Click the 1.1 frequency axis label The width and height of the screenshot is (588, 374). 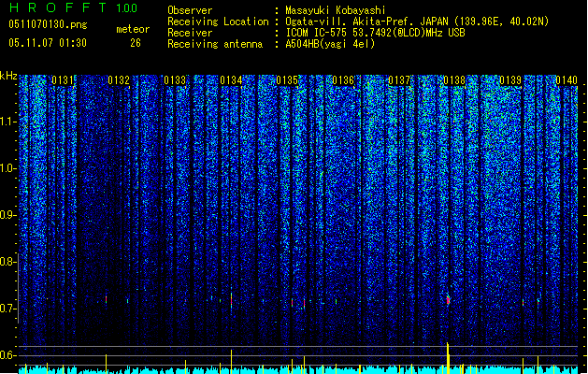(x=7, y=122)
